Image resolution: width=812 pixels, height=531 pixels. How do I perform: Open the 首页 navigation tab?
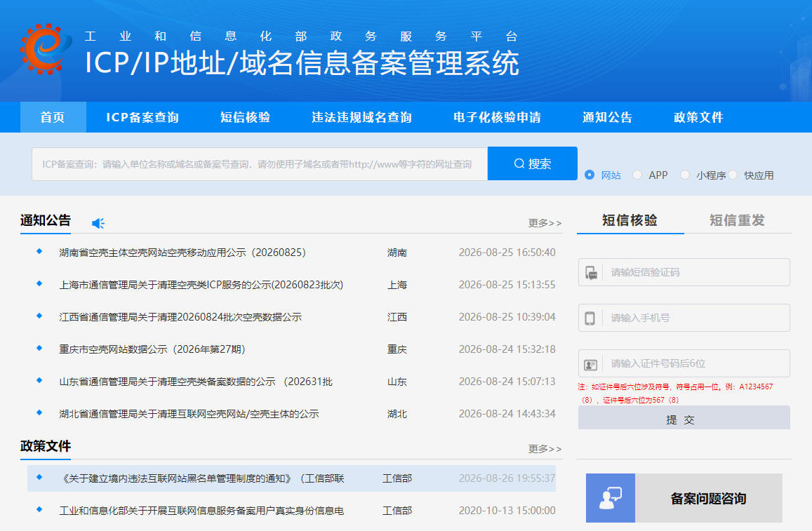pyautogui.click(x=53, y=117)
